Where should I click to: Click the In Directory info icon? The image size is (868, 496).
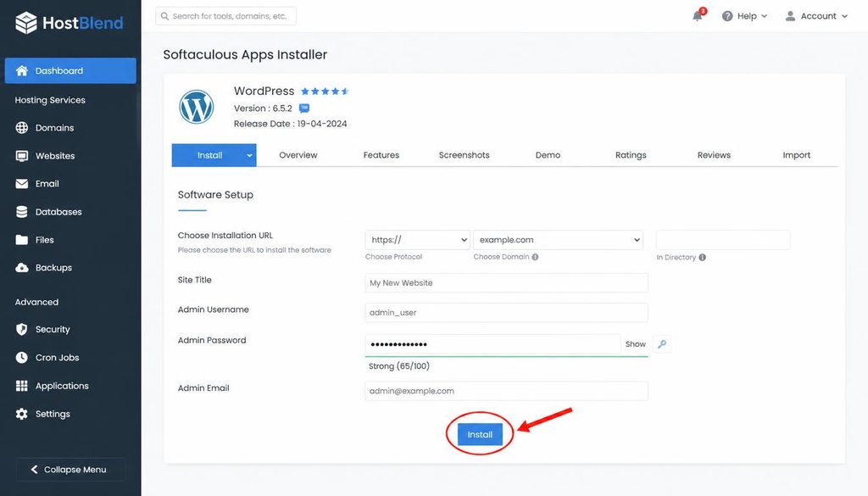(702, 257)
